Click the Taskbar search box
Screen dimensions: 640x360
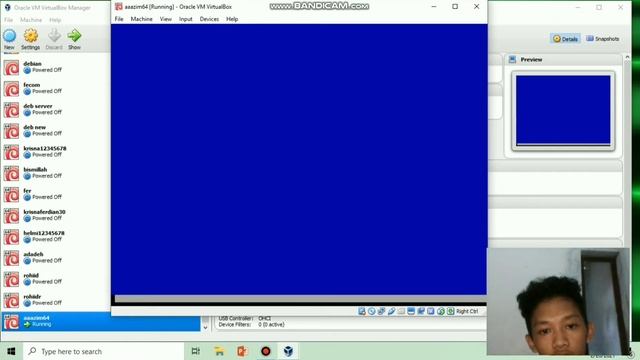pyautogui.click(x=104, y=351)
